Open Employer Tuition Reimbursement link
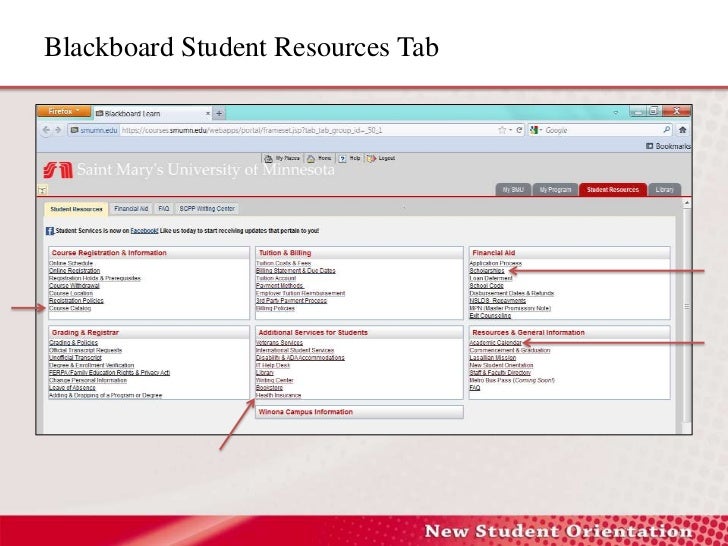Screen dimensions: 728x546 (301, 293)
